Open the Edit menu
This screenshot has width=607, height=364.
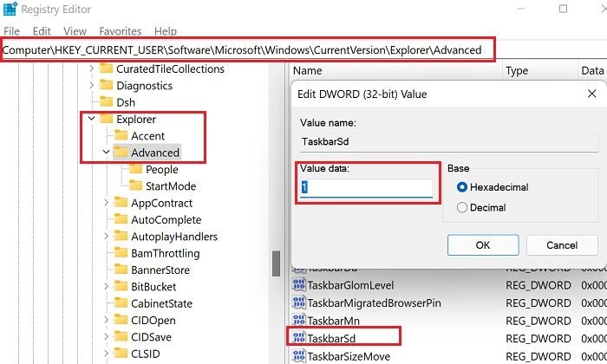click(x=42, y=31)
